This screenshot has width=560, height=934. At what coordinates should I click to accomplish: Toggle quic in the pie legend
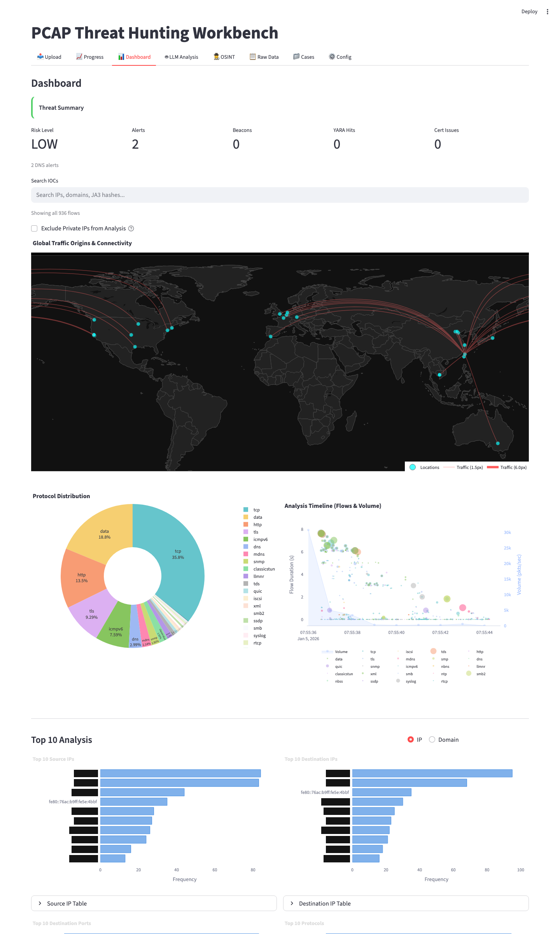click(x=253, y=591)
